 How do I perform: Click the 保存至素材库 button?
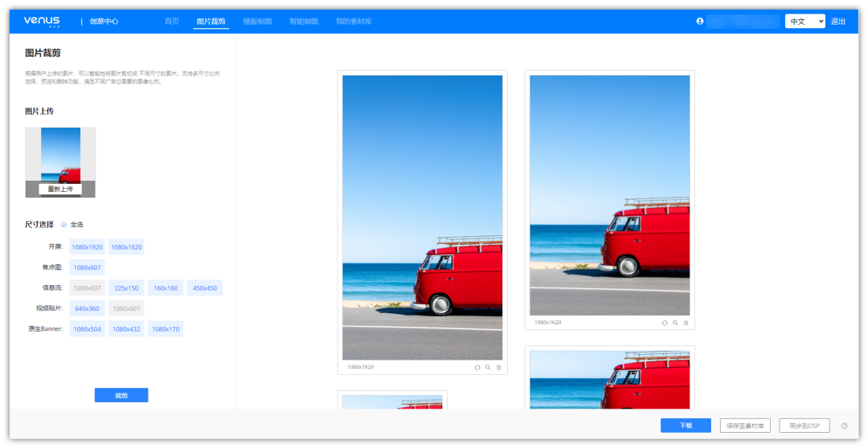click(x=747, y=426)
